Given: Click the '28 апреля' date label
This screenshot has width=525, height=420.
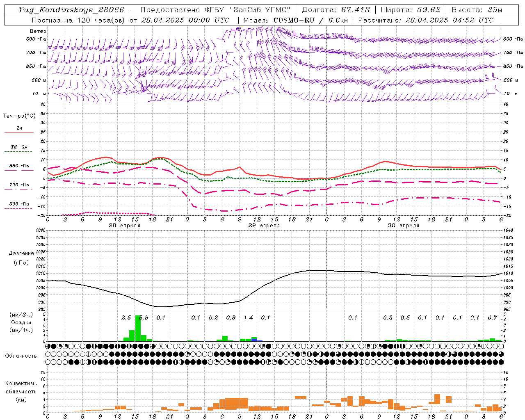Looking at the screenshot, I should [124, 226].
